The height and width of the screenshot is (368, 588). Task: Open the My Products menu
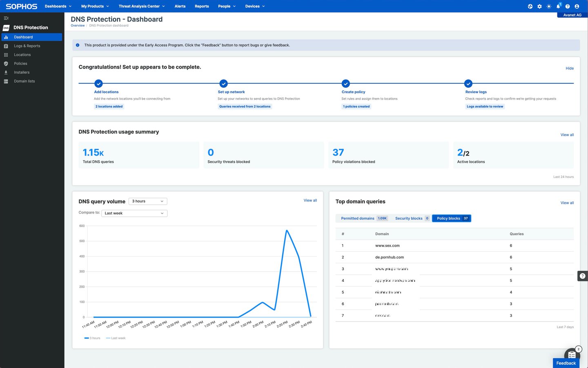(95, 6)
